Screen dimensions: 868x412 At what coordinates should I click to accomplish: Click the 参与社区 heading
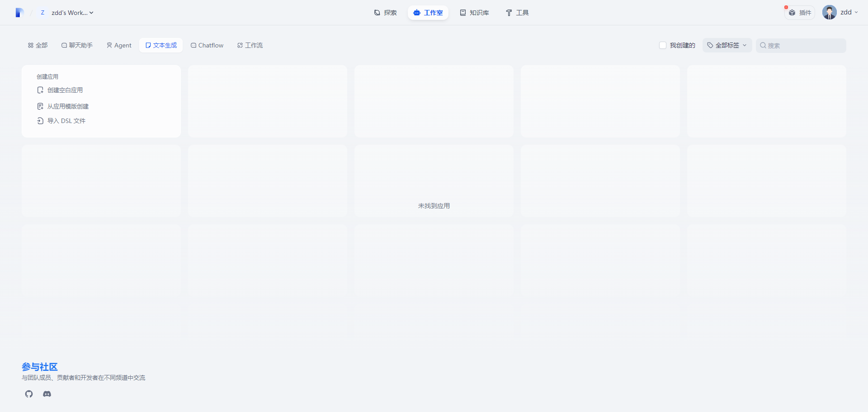coord(40,367)
